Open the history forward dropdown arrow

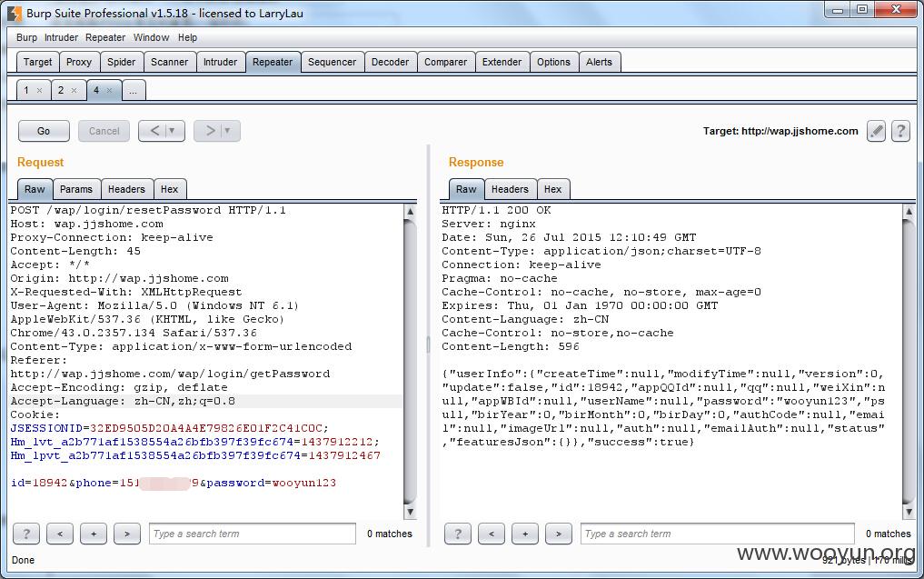pos(227,131)
